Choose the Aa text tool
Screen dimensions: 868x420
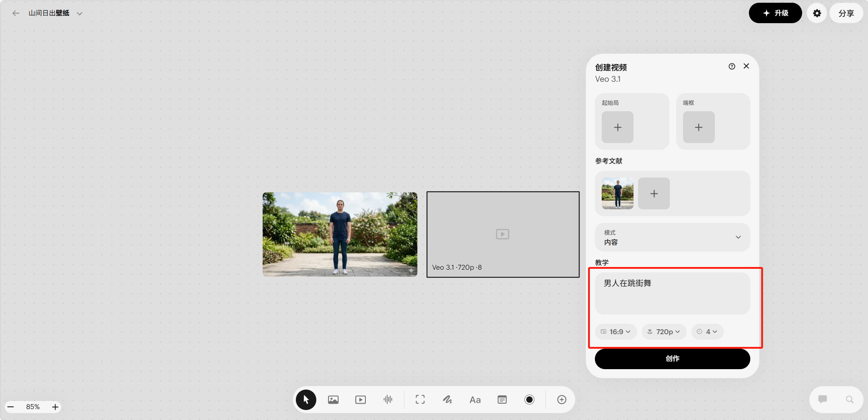[x=475, y=400]
